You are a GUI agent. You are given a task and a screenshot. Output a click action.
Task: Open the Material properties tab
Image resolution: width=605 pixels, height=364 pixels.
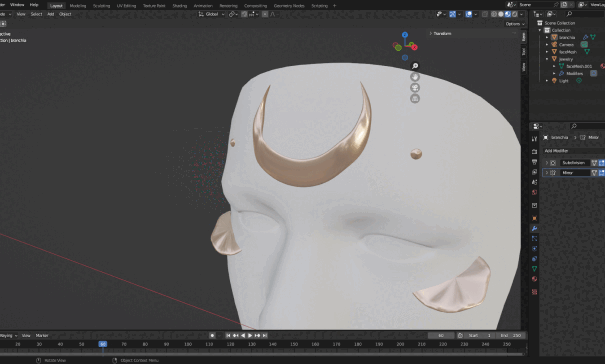click(534, 279)
